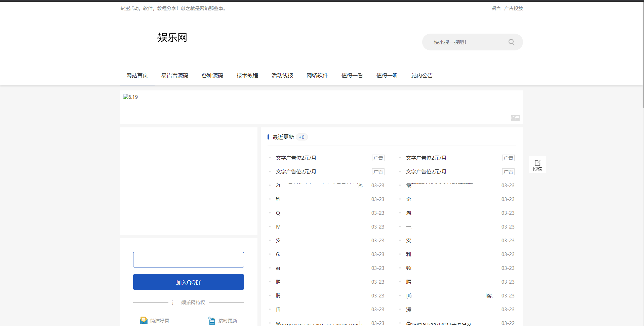
Task: Open the 技术教程 tab
Action: [x=247, y=75]
